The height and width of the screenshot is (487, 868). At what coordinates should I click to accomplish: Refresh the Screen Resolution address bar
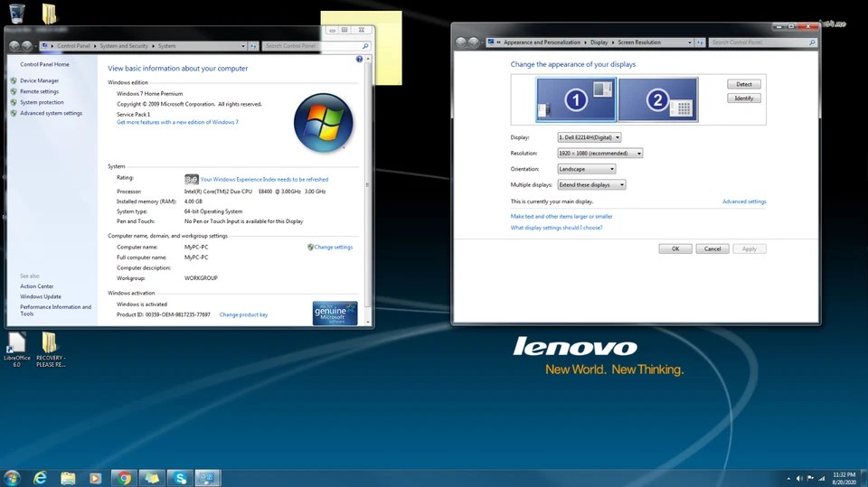coord(700,42)
